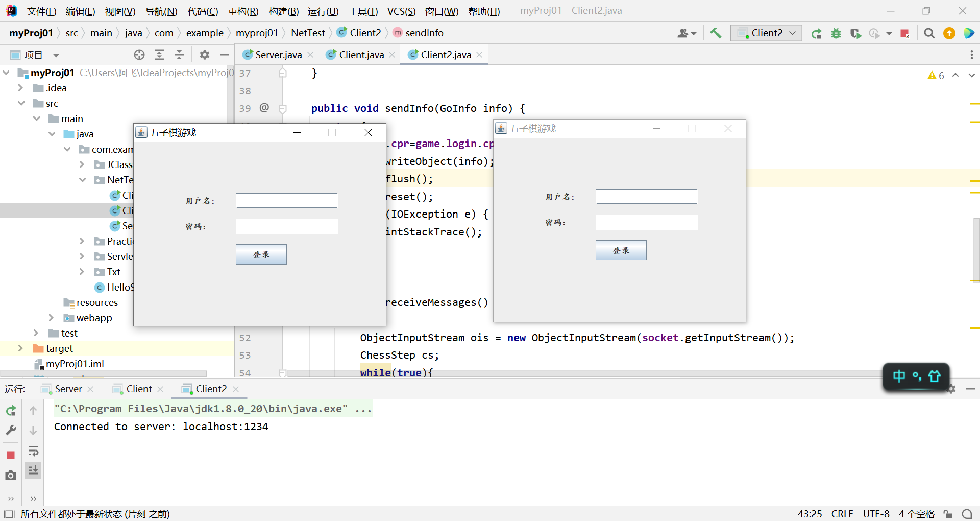Stop the running process in top toolbar
The image size is (980, 521).
coord(904,33)
